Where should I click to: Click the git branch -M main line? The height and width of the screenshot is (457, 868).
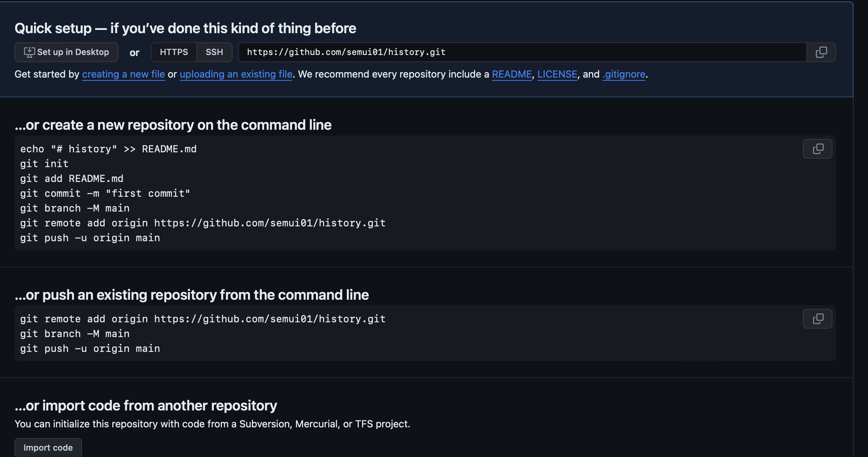pos(74,208)
